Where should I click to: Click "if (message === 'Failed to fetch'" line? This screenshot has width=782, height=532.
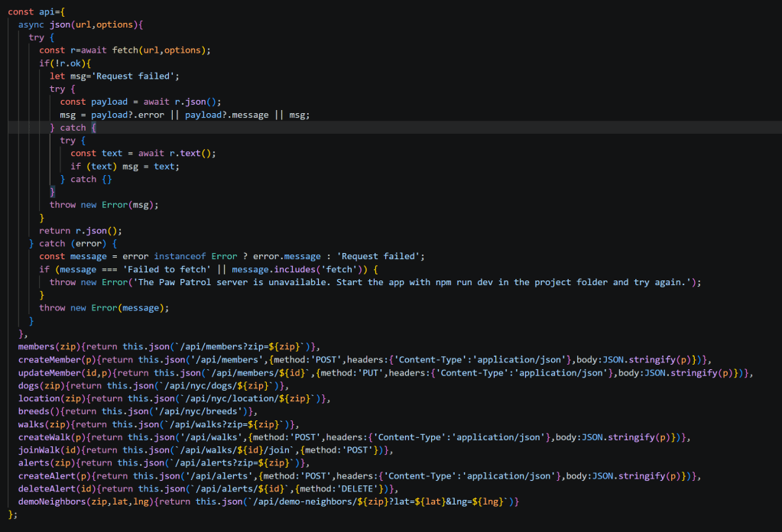209,269
